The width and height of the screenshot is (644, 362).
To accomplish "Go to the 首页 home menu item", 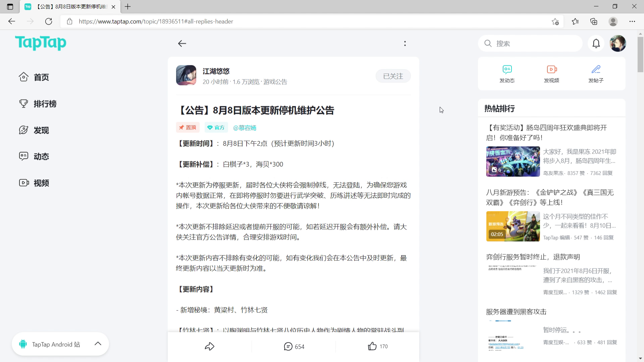I will click(41, 77).
